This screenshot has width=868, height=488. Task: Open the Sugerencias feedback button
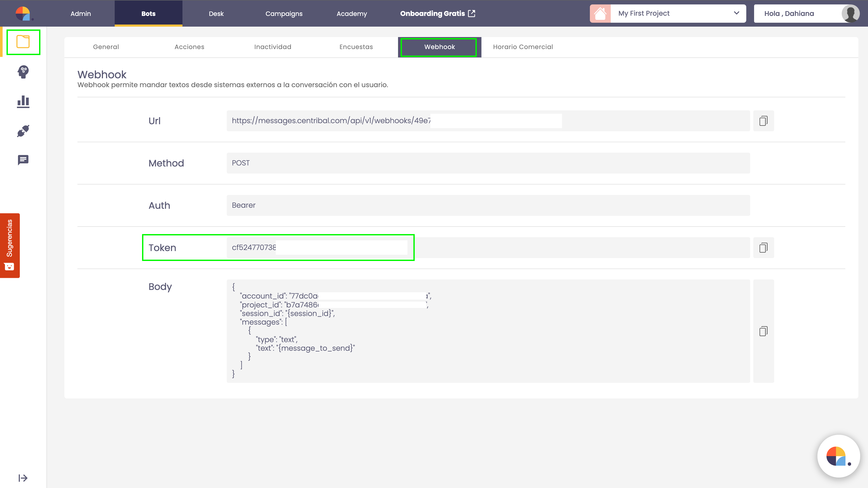pyautogui.click(x=10, y=245)
